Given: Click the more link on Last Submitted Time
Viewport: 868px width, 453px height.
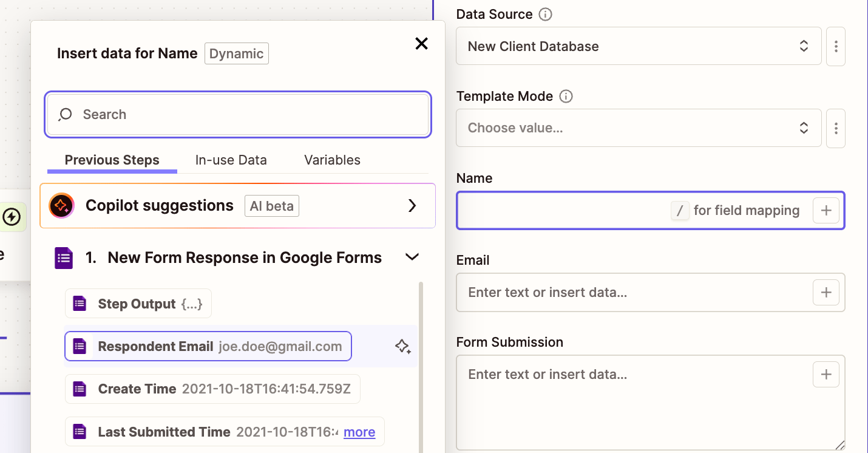Looking at the screenshot, I should click(x=359, y=432).
